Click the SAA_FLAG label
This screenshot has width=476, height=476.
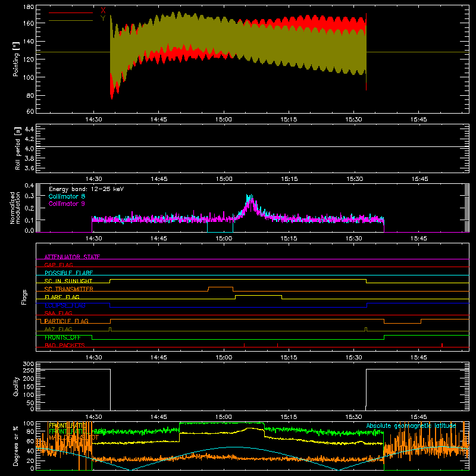tap(58, 313)
